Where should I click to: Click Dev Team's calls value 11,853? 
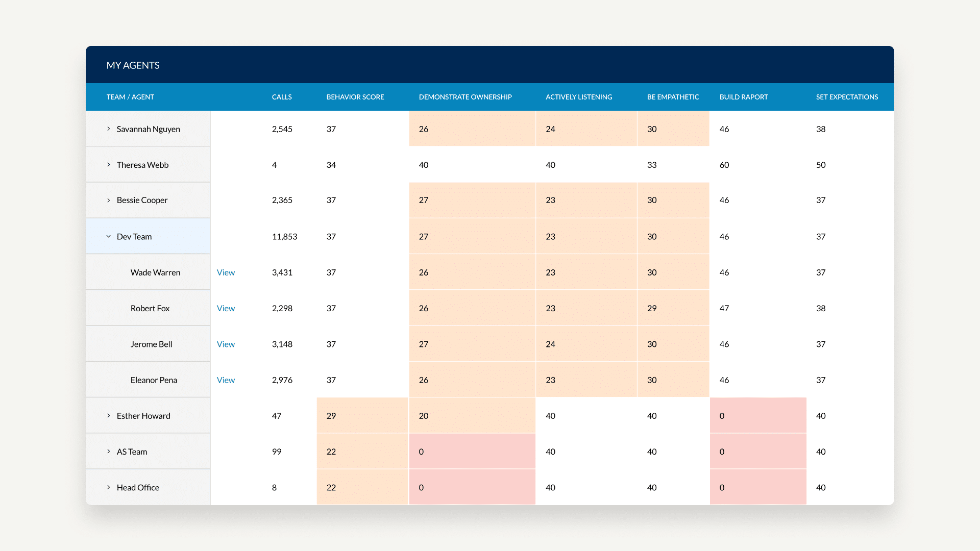284,237
